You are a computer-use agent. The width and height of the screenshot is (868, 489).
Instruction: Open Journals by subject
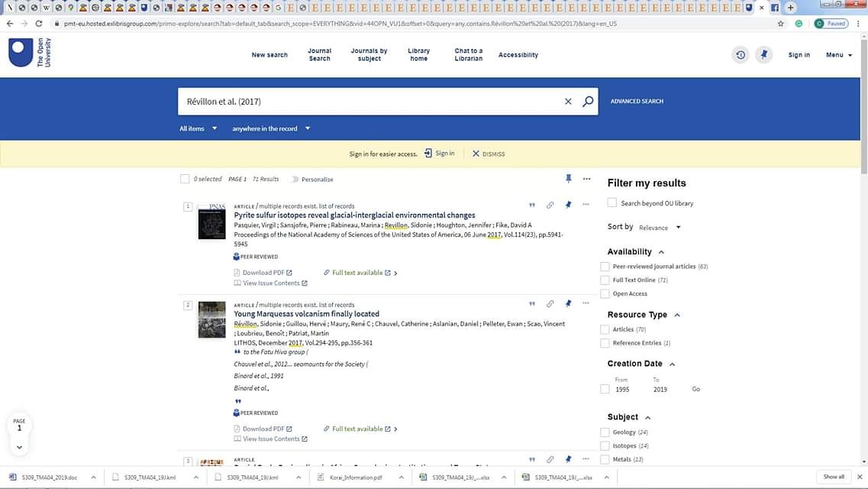tap(369, 54)
